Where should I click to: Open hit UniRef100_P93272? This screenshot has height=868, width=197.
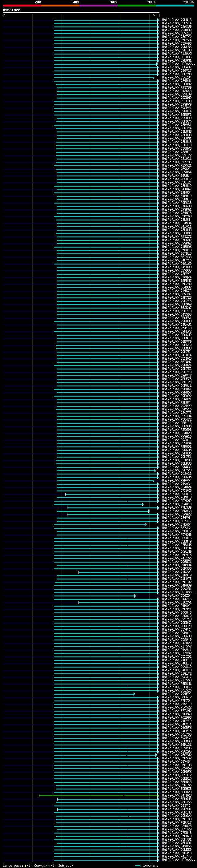(177, 236)
